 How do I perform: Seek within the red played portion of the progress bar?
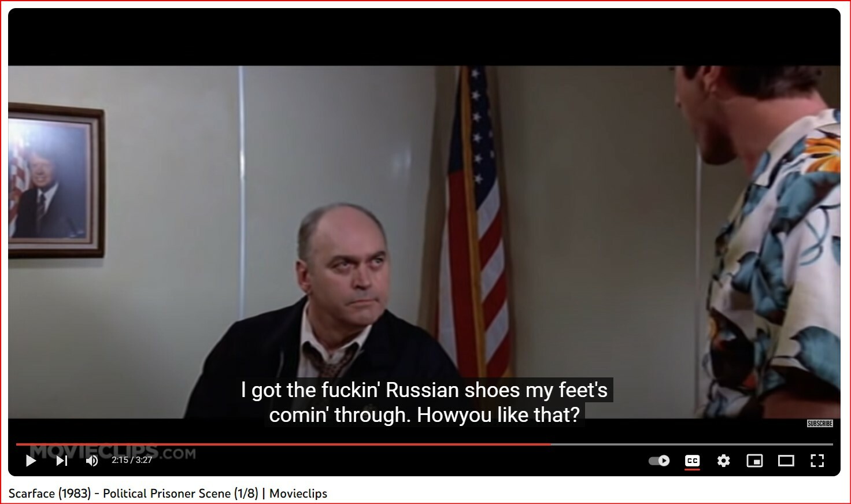283,444
